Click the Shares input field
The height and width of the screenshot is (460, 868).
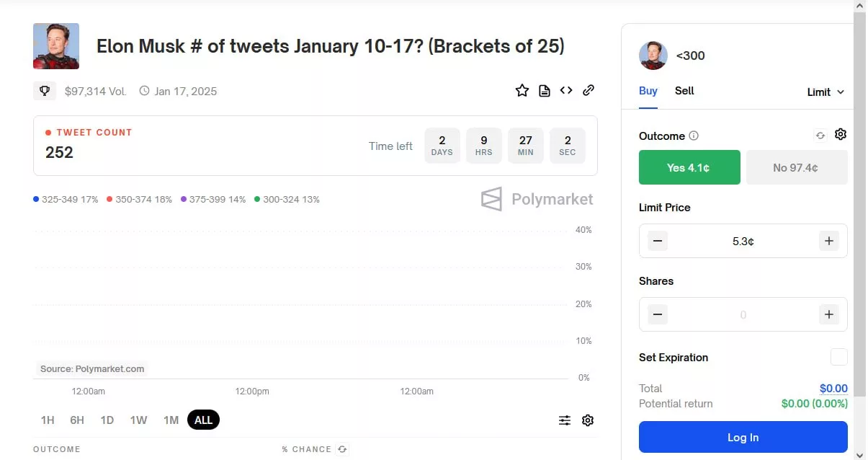743,314
